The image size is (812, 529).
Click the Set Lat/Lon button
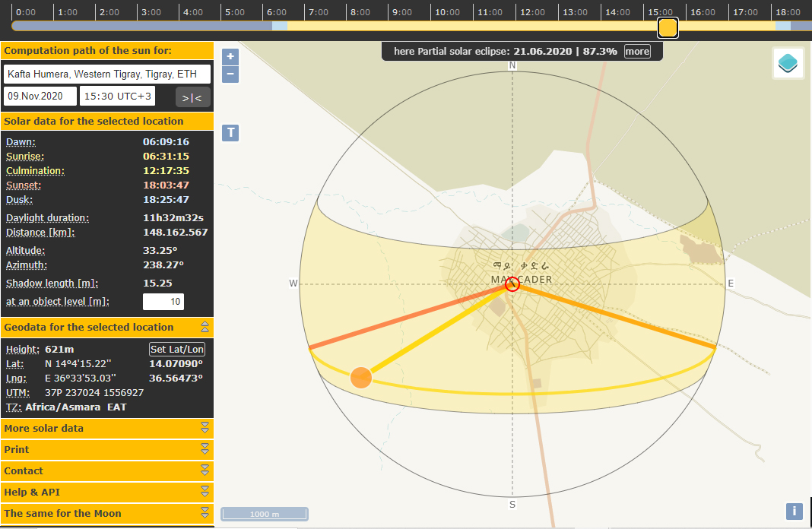[177, 350]
